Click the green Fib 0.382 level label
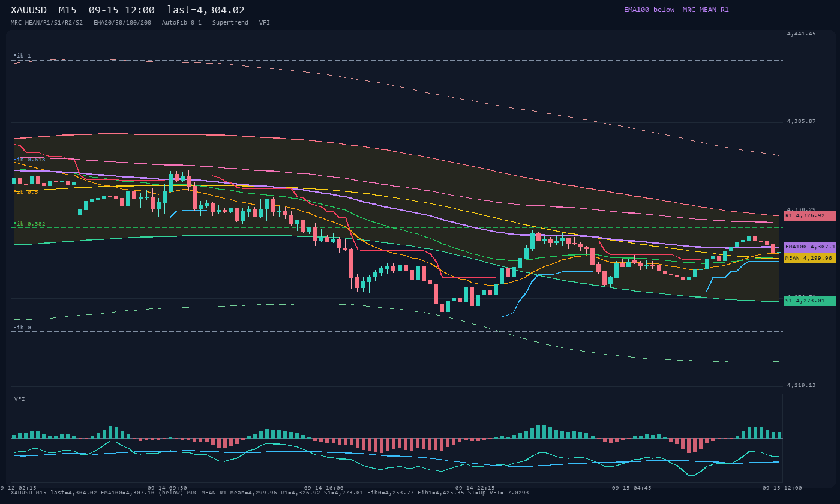 click(29, 224)
